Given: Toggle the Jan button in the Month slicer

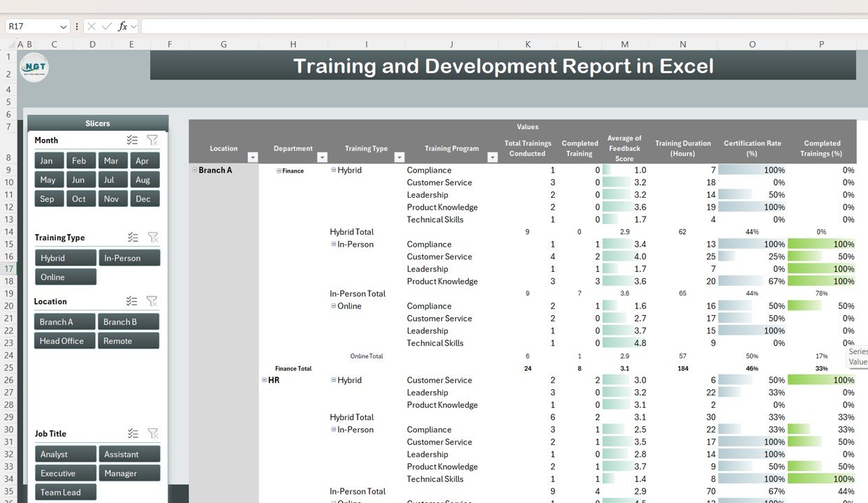Looking at the screenshot, I should (48, 160).
